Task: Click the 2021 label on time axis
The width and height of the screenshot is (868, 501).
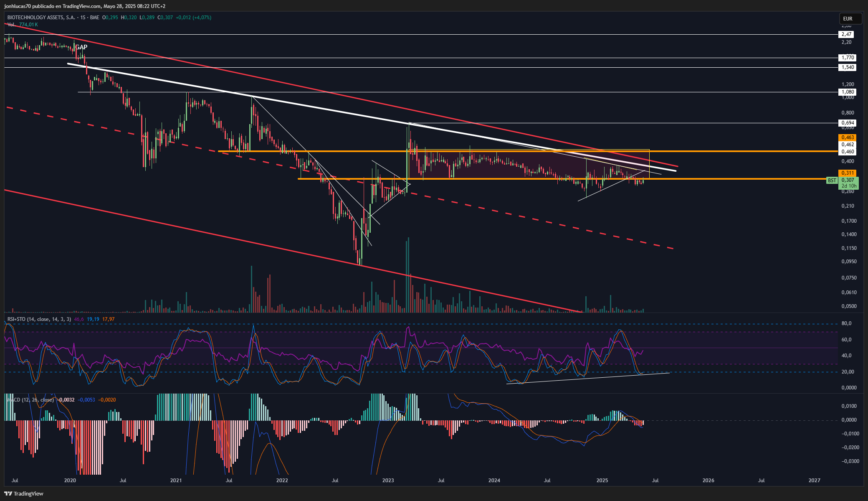Action: 176,481
